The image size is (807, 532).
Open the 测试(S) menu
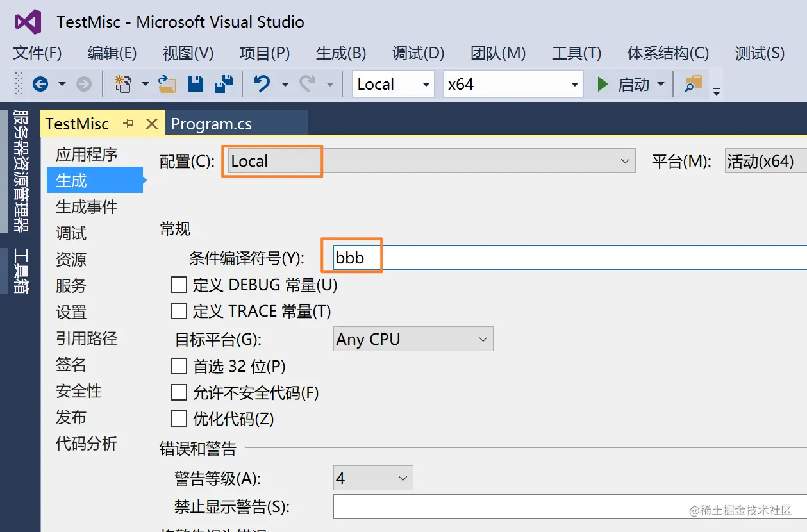click(760, 53)
